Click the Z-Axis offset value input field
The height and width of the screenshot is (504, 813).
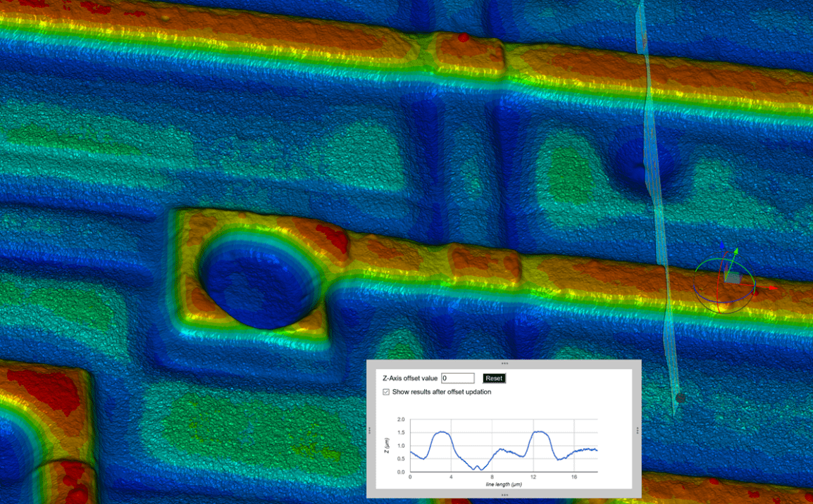458,379
